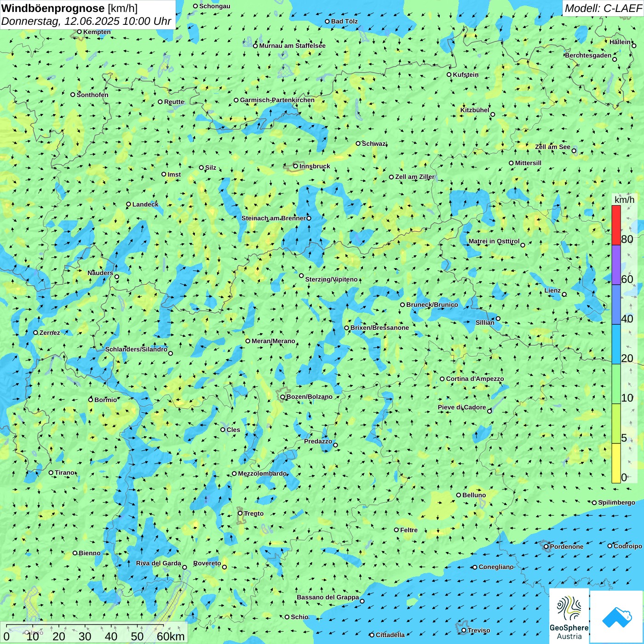
Task: Click the 'Windböenprognose [km/h]' title
Action: [x=69, y=8]
